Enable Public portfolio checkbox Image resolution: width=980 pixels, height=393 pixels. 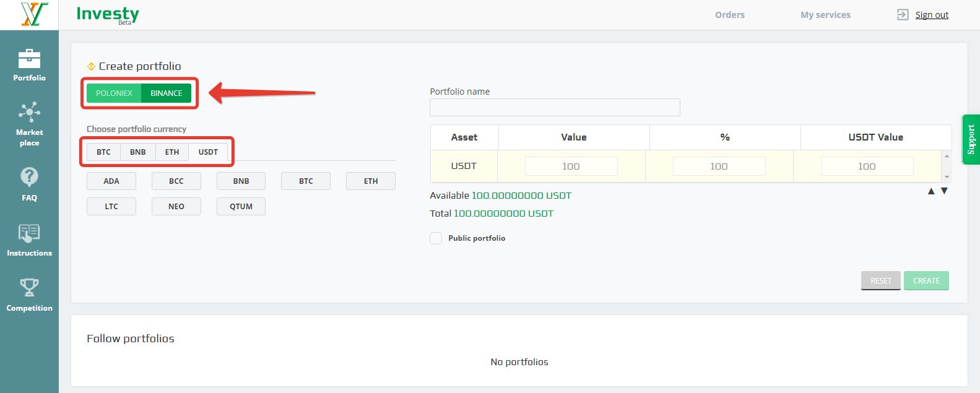tap(436, 238)
